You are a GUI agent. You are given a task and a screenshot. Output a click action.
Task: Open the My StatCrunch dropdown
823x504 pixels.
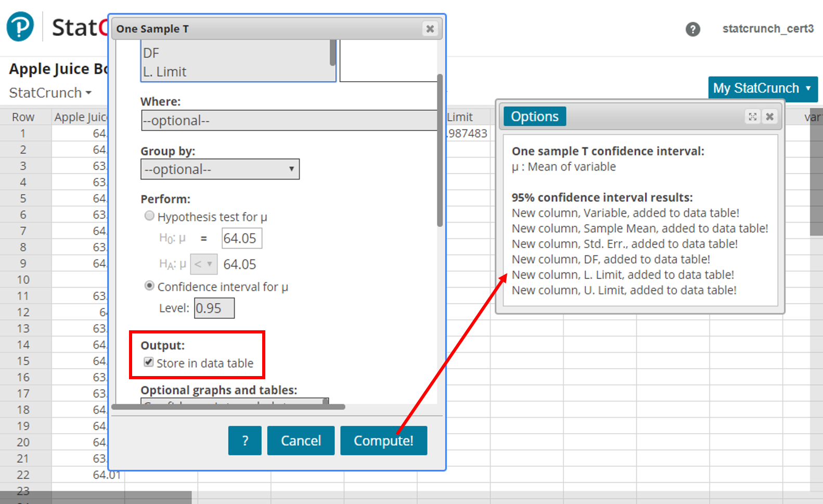(762, 88)
